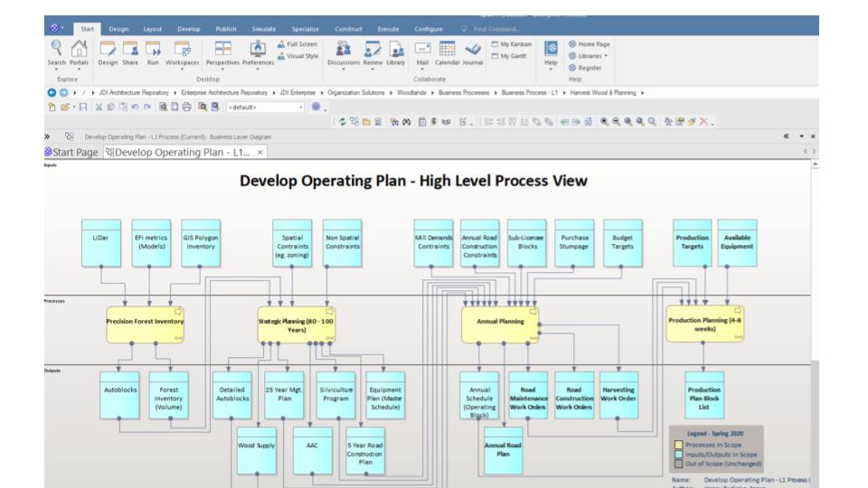Switch to the Simulate ribbon tab
Screen dimensions: 868x488
263,29
